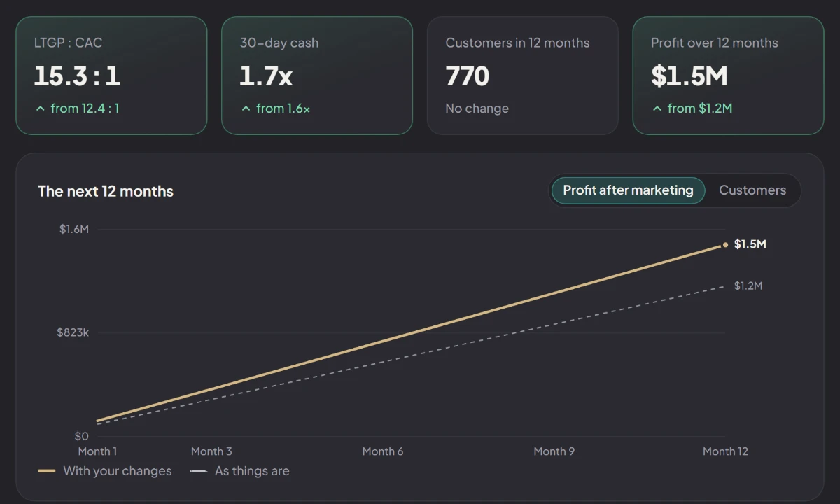The image size is (840, 504).
Task: Click the $1.5M endpoint dot on the chart
Action: 725,244
